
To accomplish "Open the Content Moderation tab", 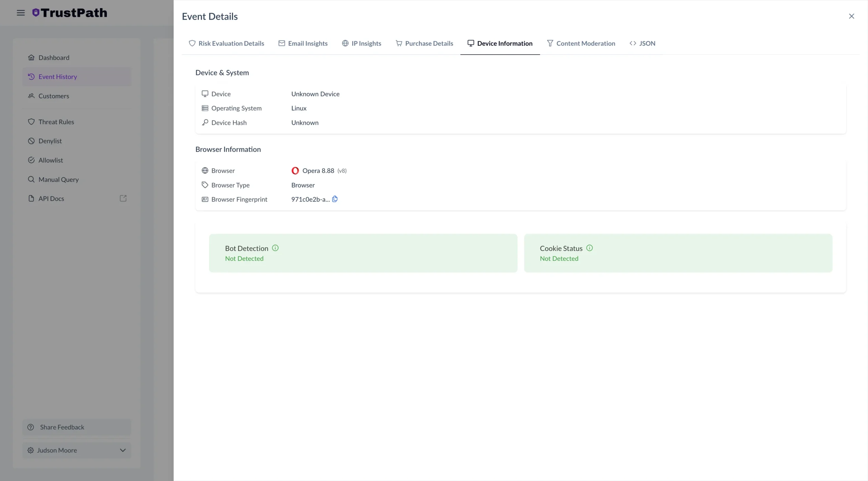I will [x=581, y=43].
